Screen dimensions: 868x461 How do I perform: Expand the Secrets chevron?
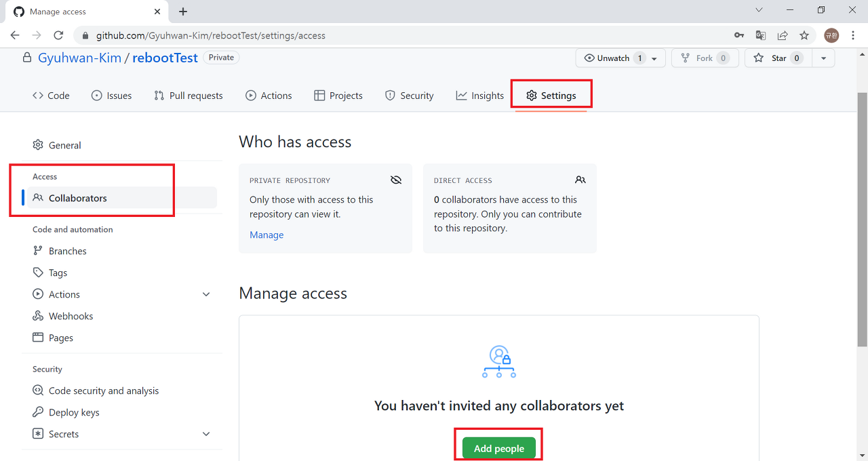click(206, 434)
